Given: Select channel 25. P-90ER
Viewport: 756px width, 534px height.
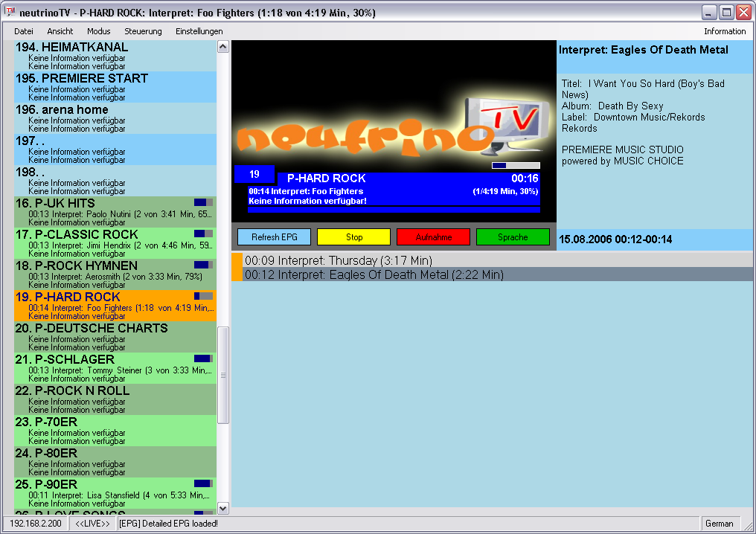Looking at the screenshot, I should pos(115,494).
